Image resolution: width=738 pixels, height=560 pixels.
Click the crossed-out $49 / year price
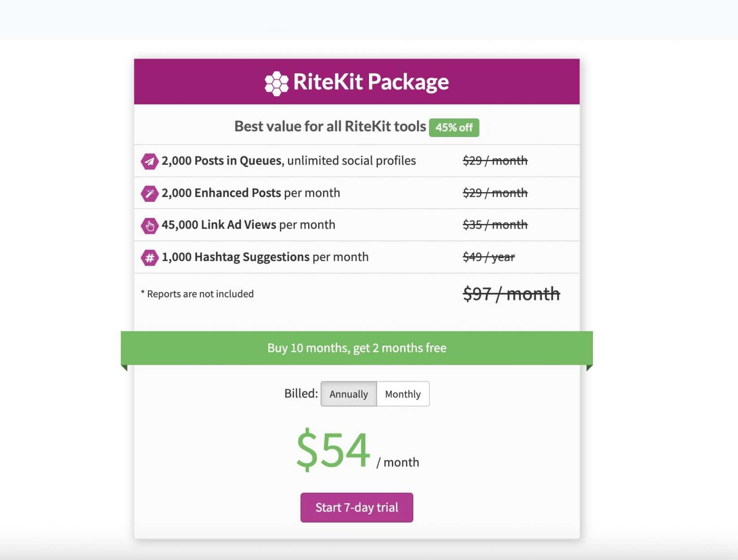click(x=489, y=257)
